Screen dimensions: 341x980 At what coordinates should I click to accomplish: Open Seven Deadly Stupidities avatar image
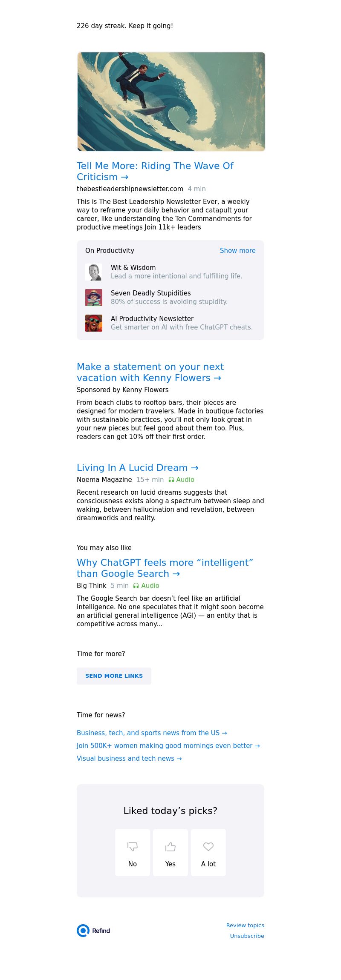(x=94, y=298)
